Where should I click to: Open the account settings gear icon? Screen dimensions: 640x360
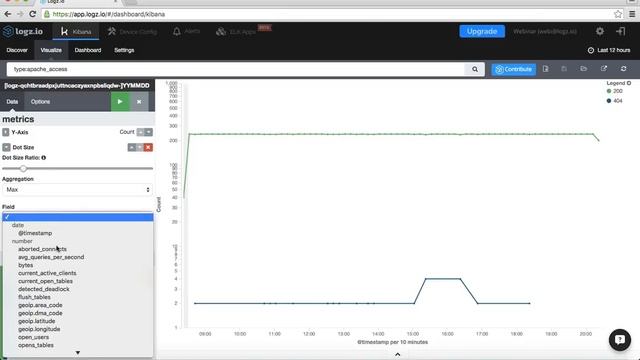point(600,31)
